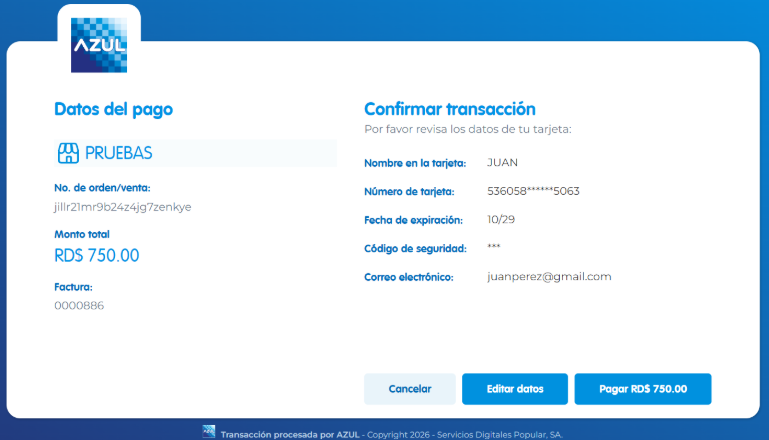
Task: Click the cardholder name JUAN
Action: click(502, 162)
